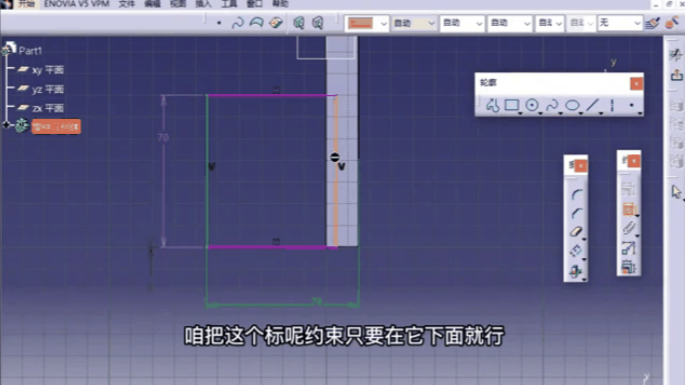
Task: Click the eraser-like icon in top toolbar
Action: point(276,22)
